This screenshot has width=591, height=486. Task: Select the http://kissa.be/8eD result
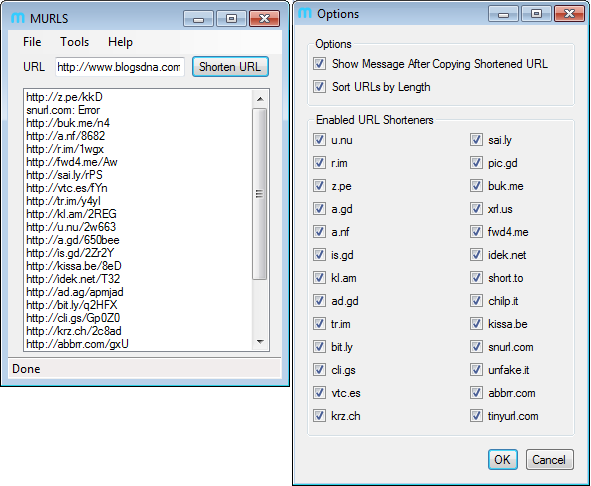(74, 266)
